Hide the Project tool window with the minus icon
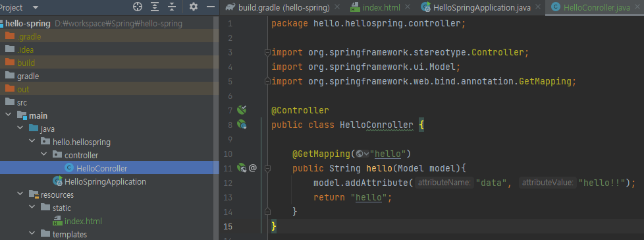The image size is (644, 240). click(x=211, y=7)
